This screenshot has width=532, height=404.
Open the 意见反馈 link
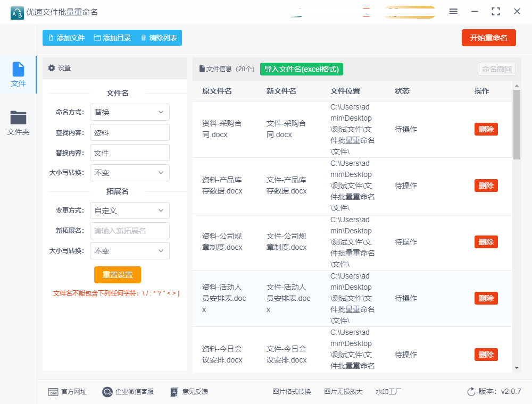(189, 392)
